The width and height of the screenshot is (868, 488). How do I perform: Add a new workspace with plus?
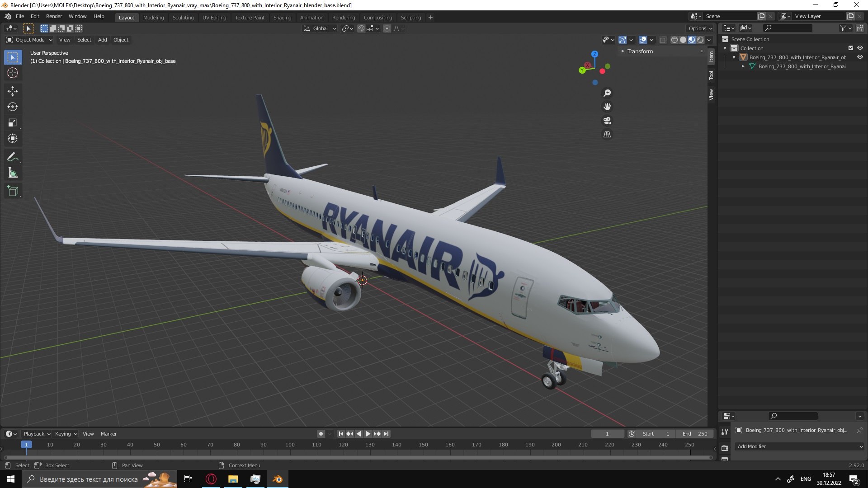point(430,18)
